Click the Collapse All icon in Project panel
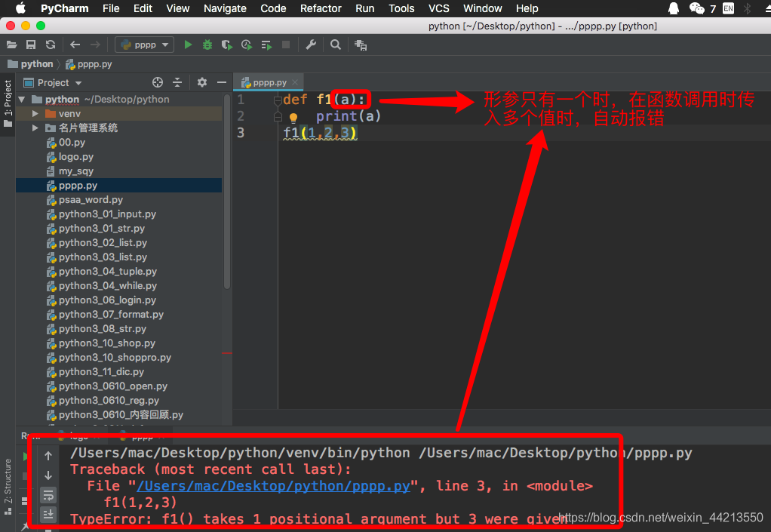The height and width of the screenshot is (532, 771). [x=177, y=82]
